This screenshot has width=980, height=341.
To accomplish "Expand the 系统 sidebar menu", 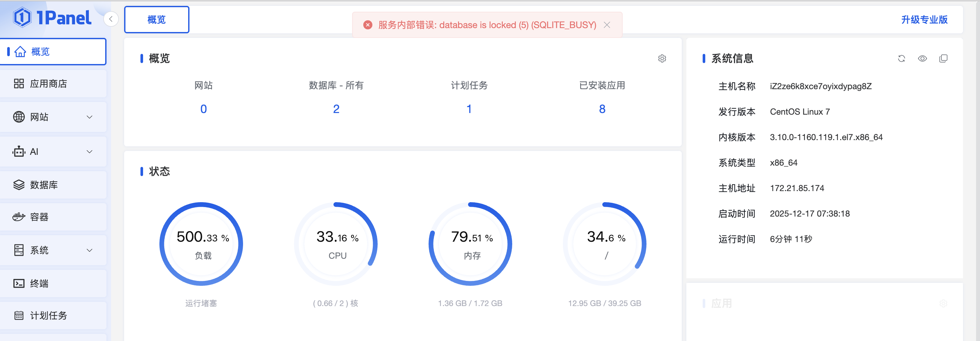I will point(53,250).
